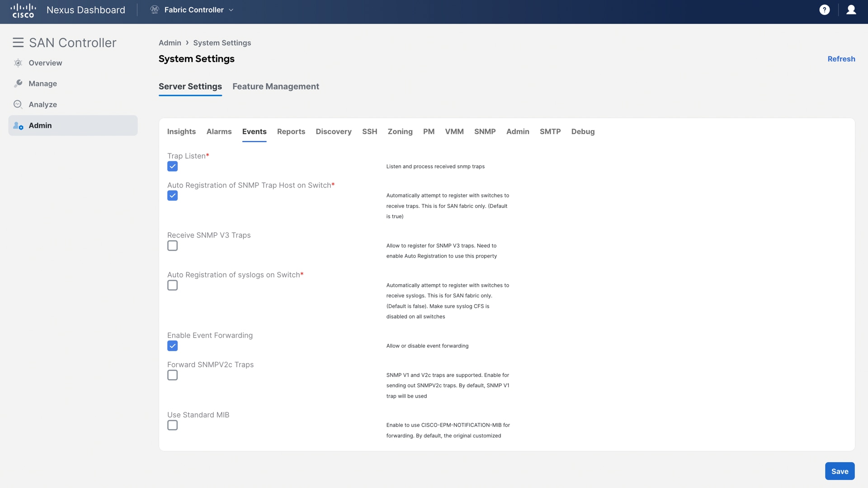Select the PM tab
This screenshot has height=488, width=868.
point(429,131)
